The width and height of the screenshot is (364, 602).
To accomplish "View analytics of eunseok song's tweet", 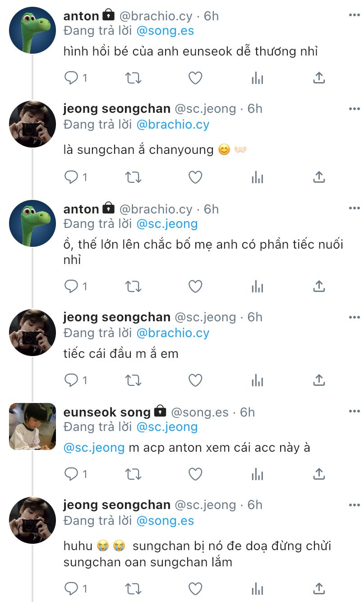I will [257, 474].
